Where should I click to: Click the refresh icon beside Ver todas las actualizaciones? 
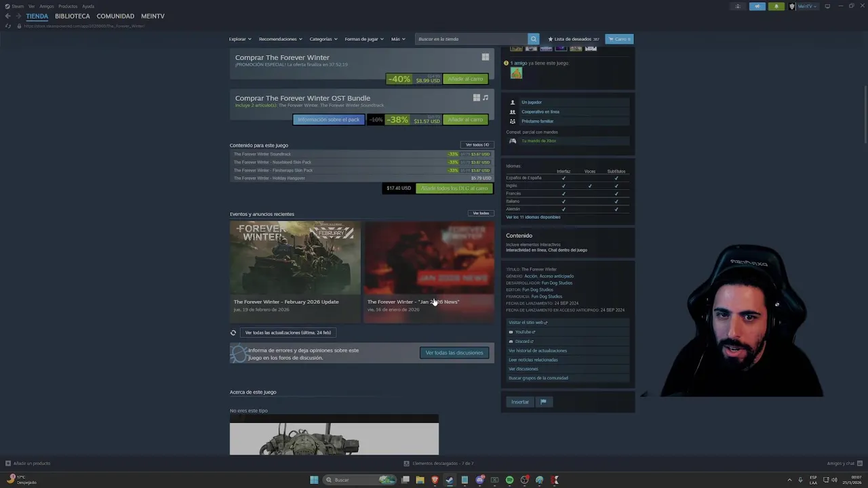(233, 333)
